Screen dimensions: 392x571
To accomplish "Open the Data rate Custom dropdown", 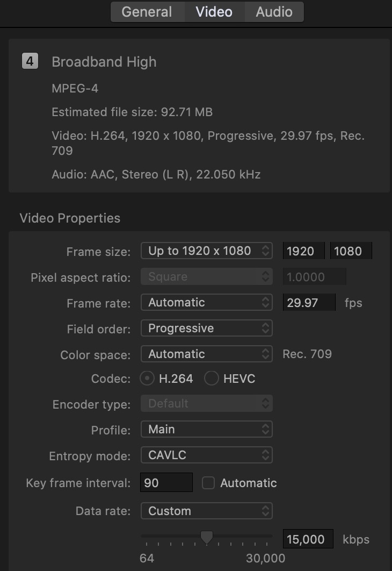I will click(x=206, y=511).
